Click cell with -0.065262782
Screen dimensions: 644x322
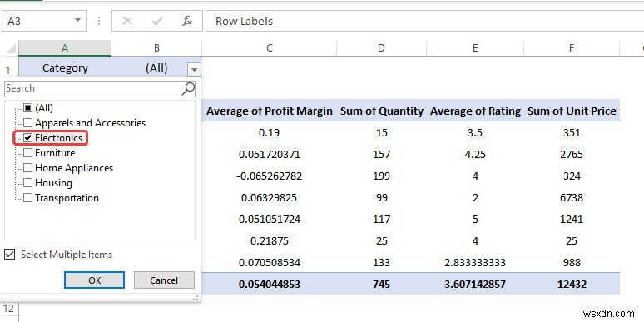pyautogui.click(x=269, y=176)
